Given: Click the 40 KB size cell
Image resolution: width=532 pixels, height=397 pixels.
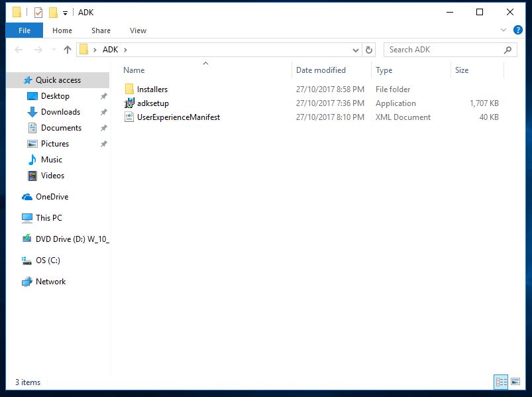Looking at the screenshot, I should (489, 117).
